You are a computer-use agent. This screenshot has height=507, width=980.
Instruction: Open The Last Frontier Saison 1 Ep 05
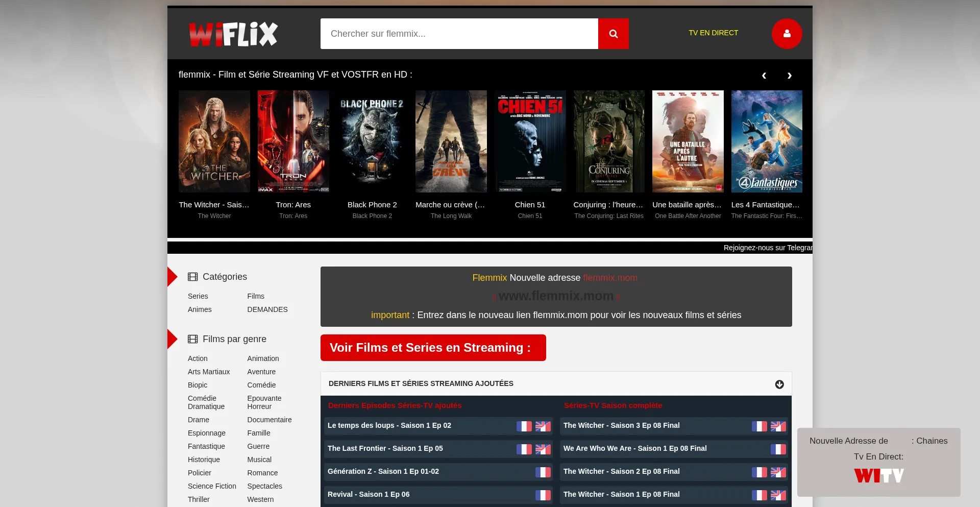385,448
